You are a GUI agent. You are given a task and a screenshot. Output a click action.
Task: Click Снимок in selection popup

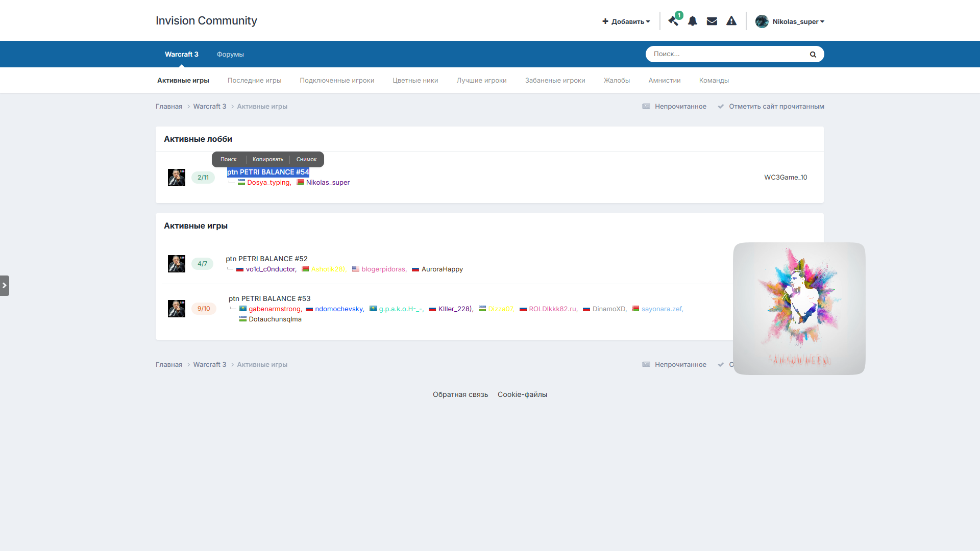pyautogui.click(x=307, y=159)
